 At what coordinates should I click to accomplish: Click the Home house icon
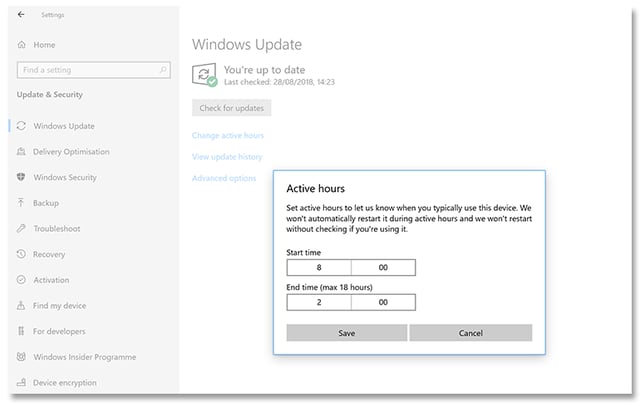click(x=22, y=44)
